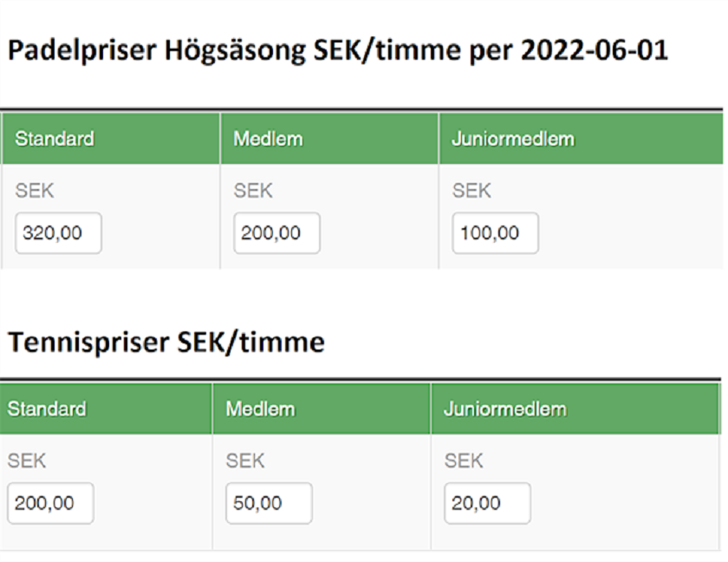Select the Juniormedlem header in padel table
Image resolution: width=728 pixels, height=562 pixels.
point(513,139)
